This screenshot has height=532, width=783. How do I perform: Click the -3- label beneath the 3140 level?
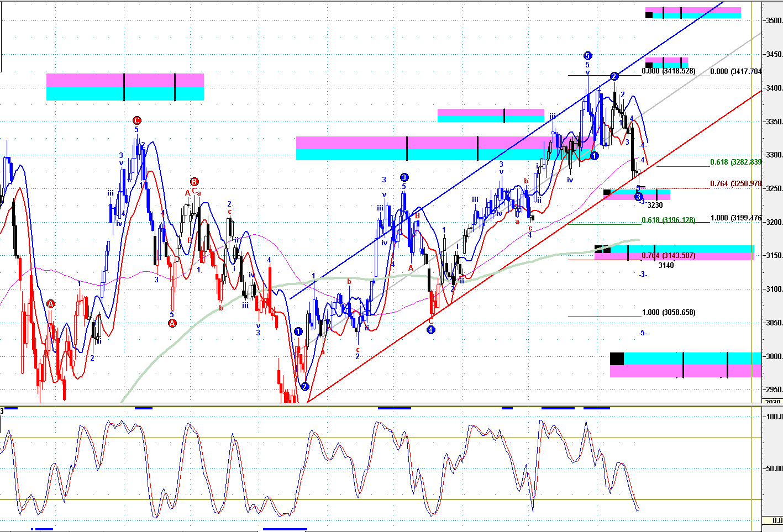[x=643, y=274]
